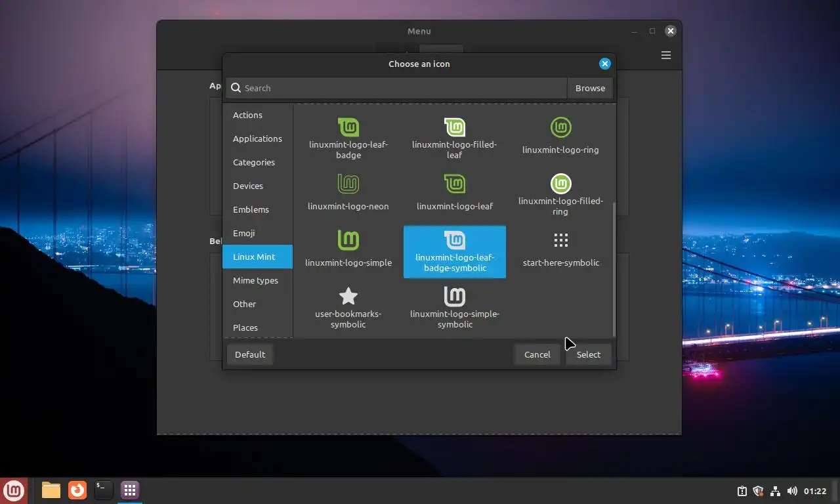Choose the linuxmint-logo-filled-ring icon
The width and height of the screenshot is (840, 504).
(x=560, y=194)
